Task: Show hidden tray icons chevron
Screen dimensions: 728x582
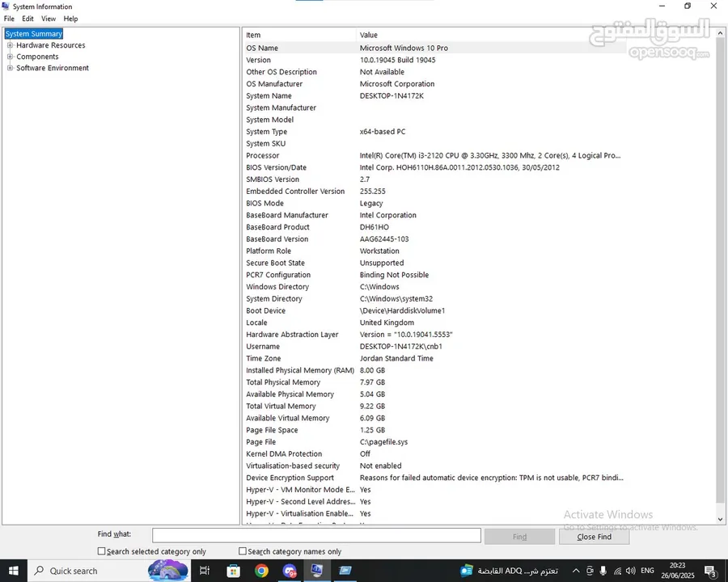Action: pos(576,571)
